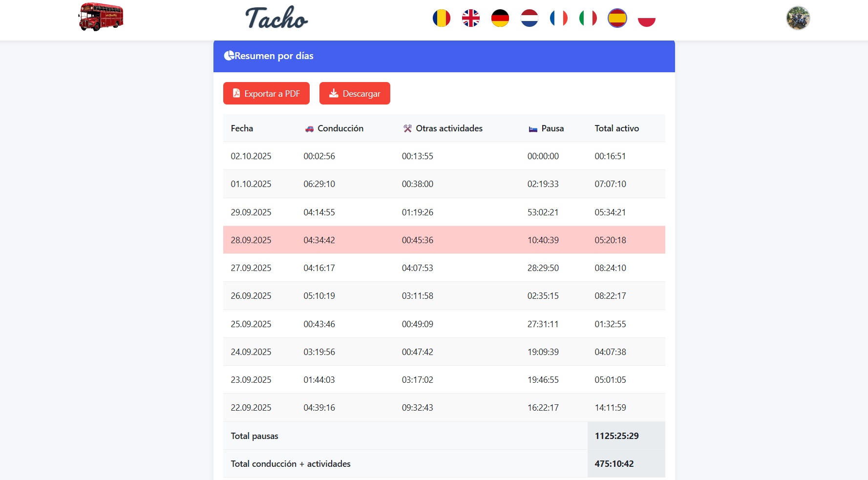Click the Conducción column header

tap(340, 128)
